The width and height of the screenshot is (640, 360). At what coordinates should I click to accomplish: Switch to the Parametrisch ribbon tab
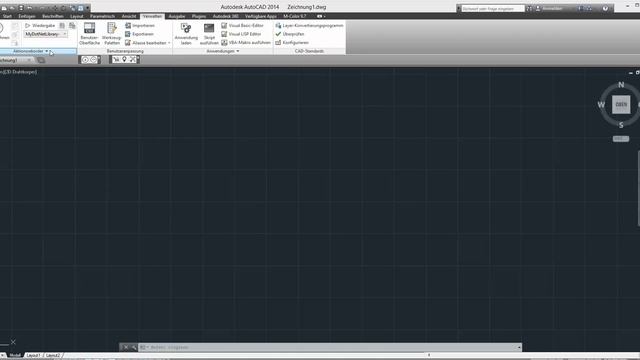click(x=102, y=16)
